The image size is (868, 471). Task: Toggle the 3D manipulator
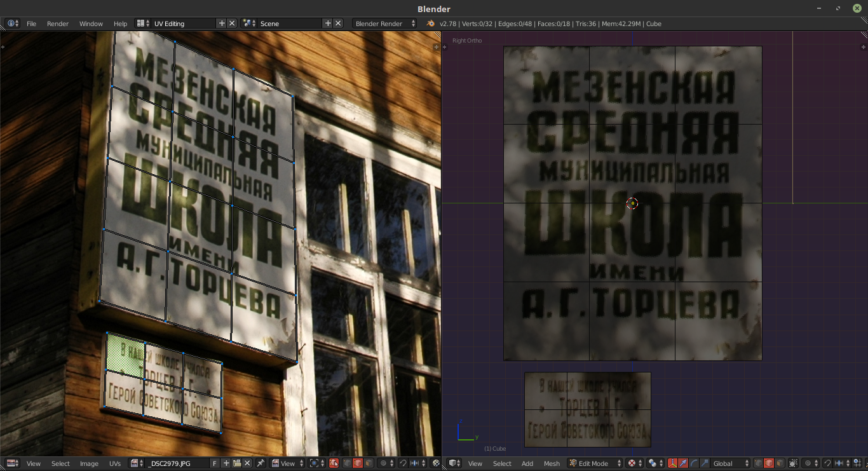click(673, 463)
